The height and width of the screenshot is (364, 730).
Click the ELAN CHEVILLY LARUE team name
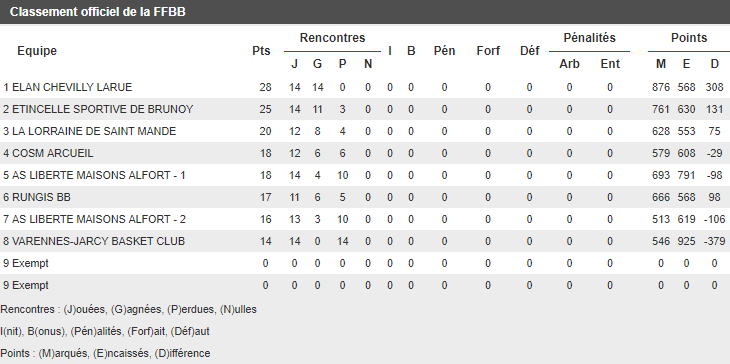(72, 88)
